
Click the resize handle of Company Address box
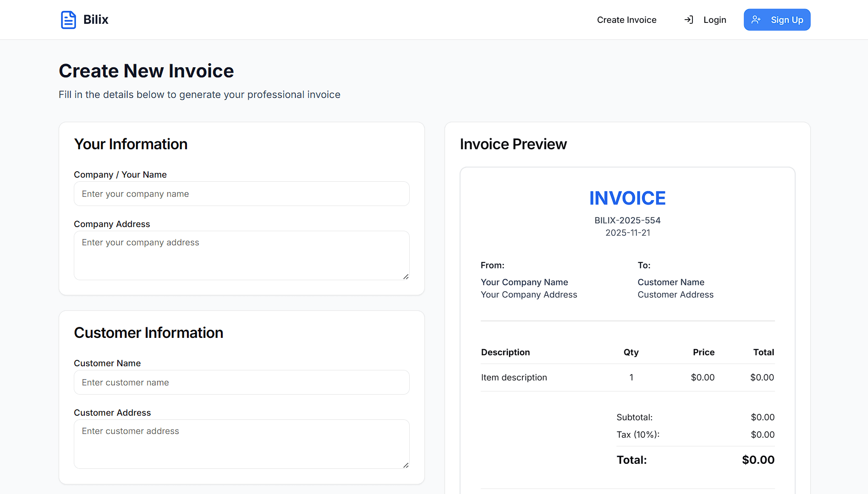click(x=405, y=276)
